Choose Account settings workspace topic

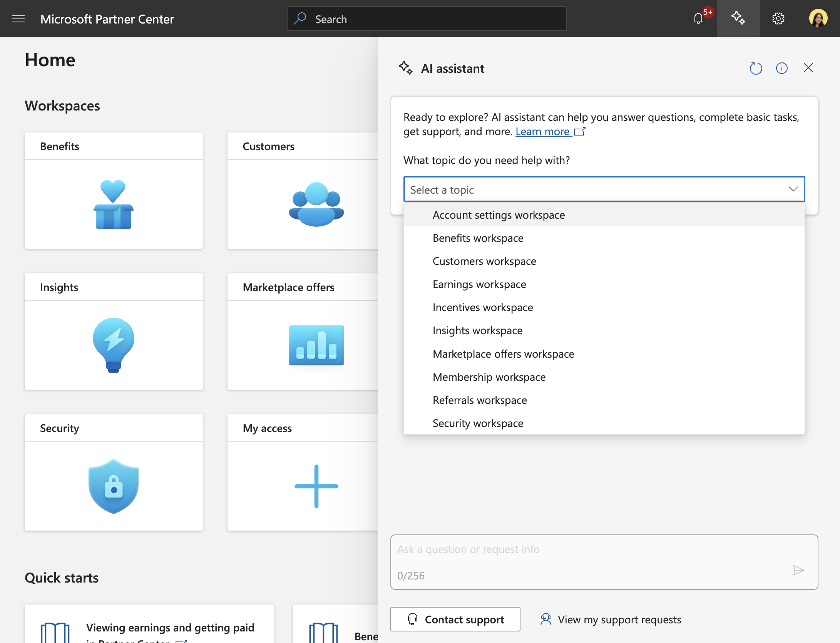604,215
